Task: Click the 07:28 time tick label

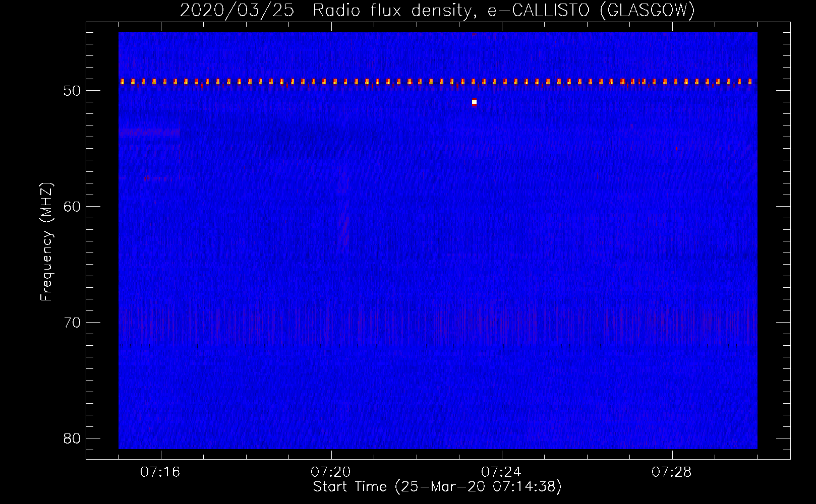Action: [x=672, y=472]
